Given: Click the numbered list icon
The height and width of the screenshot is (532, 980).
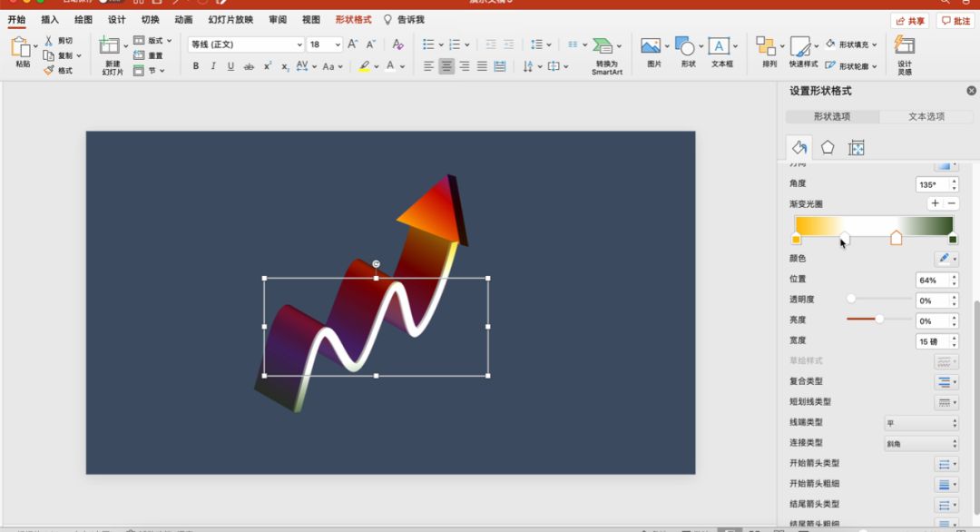Looking at the screenshot, I should 455,44.
